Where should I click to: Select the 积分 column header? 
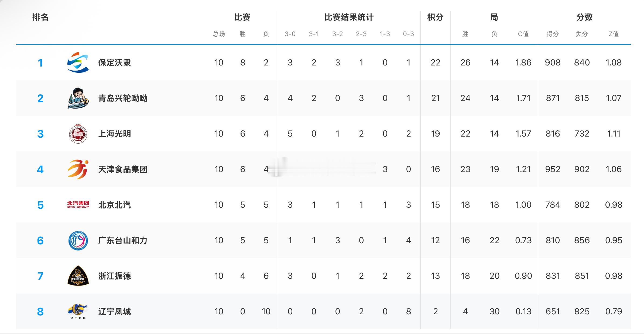click(435, 17)
